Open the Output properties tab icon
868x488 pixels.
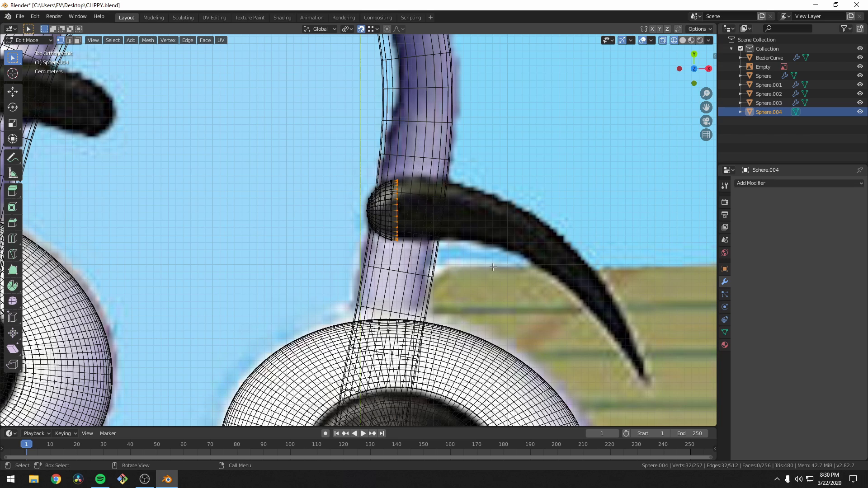[725, 214]
